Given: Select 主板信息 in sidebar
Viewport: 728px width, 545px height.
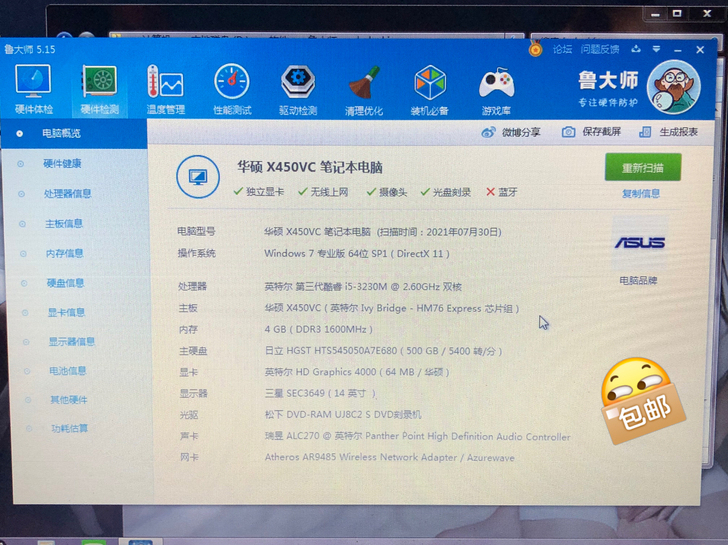Looking at the screenshot, I should click(64, 224).
